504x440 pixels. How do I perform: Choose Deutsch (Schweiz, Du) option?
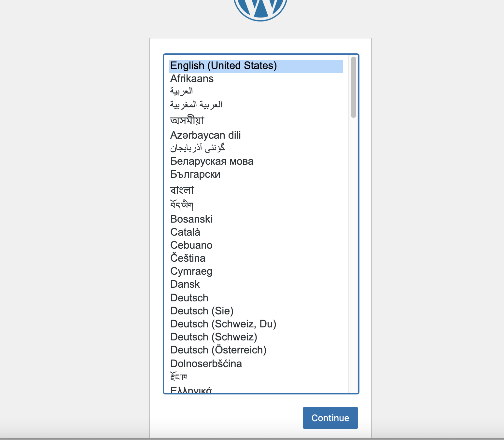point(223,324)
